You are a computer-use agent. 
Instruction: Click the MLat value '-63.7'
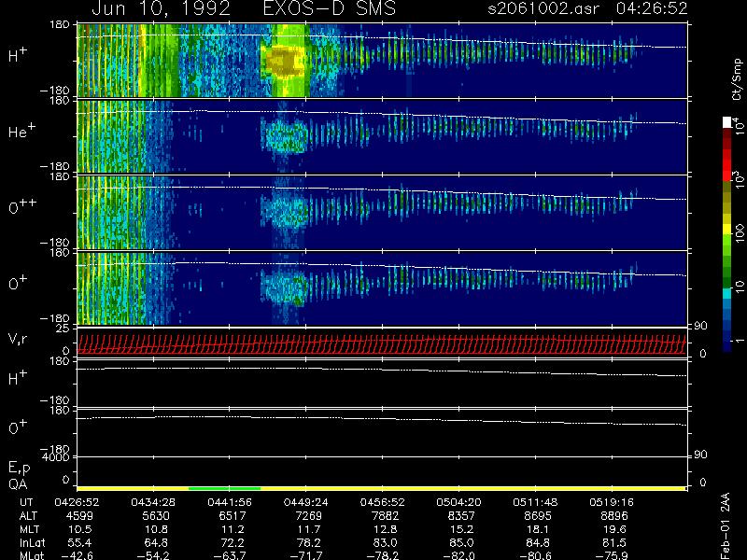click(x=230, y=555)
